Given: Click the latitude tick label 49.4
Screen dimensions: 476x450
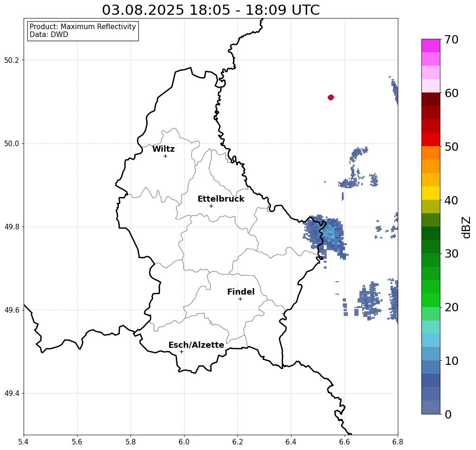Looking at the screenshot, I should (x=11, y=393).
